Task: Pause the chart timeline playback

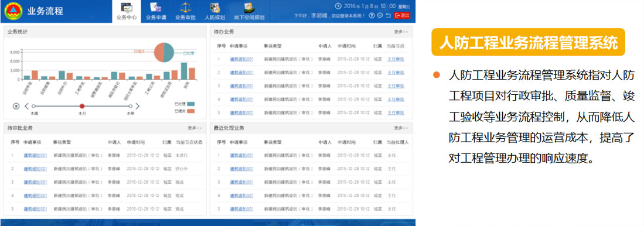Action: pyautogui.click(x=16, y=106)
